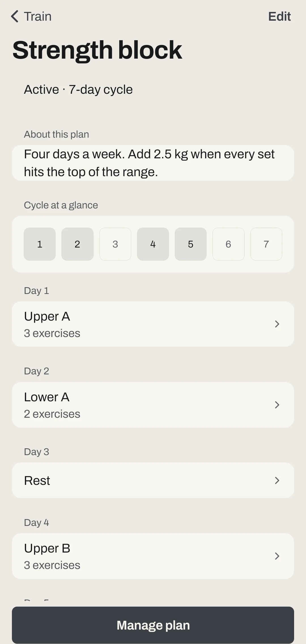Select day 2 in cycle glance
Screen dimensions: 306x644
point(77,244)
